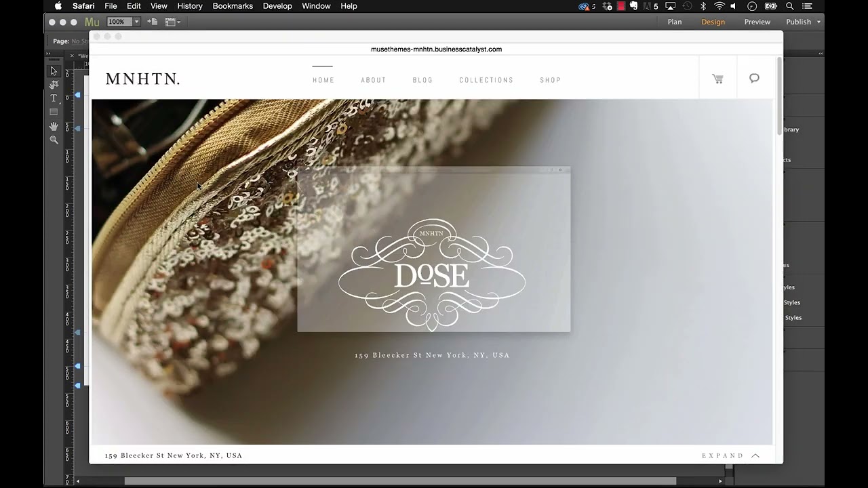This screenshot has width=868, height=488.
Task: Open the History menu
Action: [x=190, y=6]
